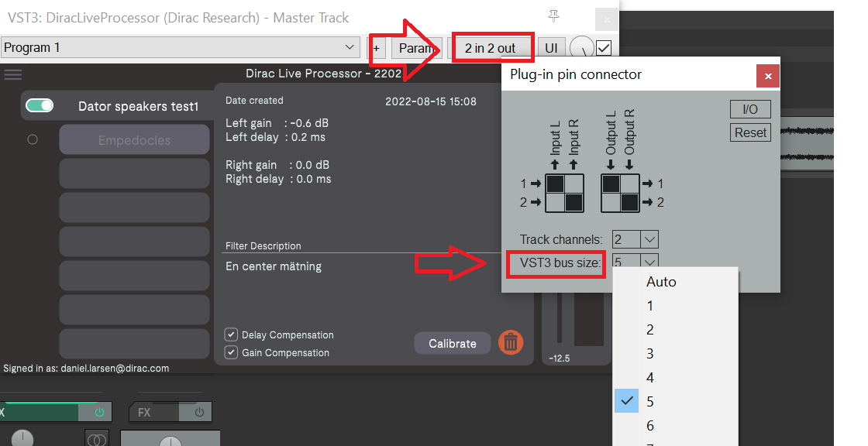Choose 4 in the bus size list
The image size is (868, 446).
[x=676, y=377]
